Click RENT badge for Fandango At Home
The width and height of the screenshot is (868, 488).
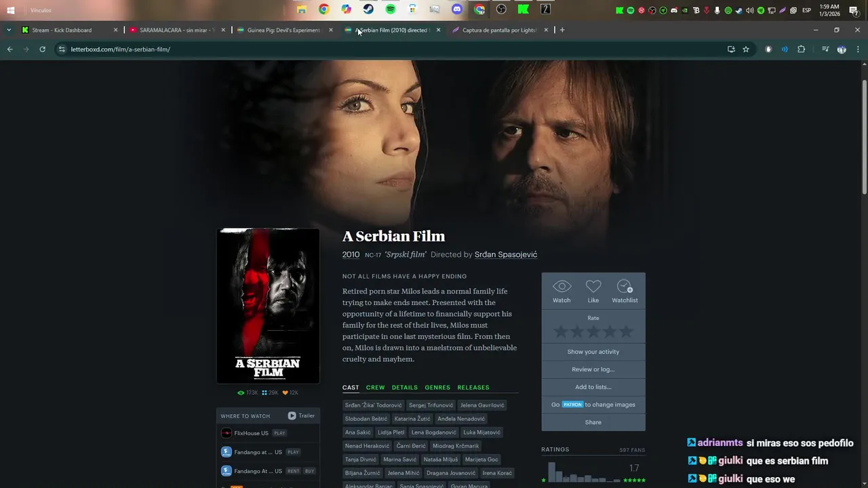pyautogui.click(x=294, y=471)
